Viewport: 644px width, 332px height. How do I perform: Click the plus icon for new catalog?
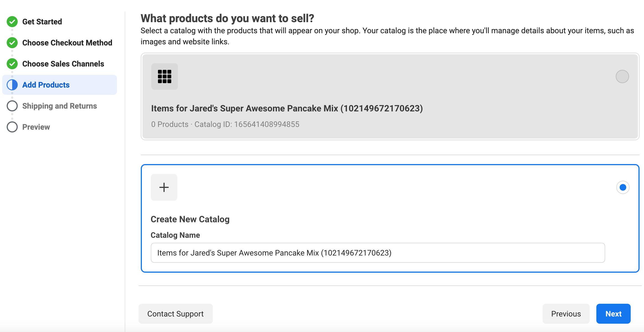pyautogui.click(x=164, y=187)
